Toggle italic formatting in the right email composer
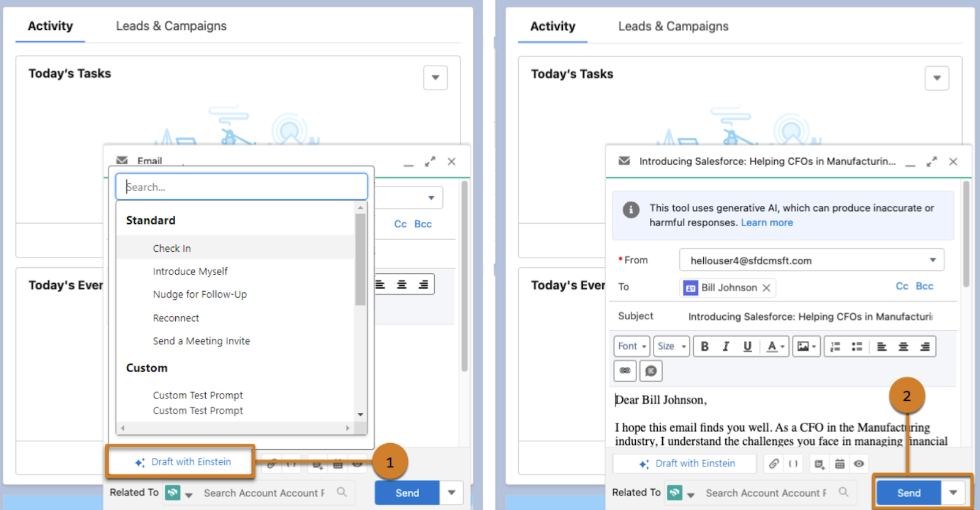 (726, 346)
